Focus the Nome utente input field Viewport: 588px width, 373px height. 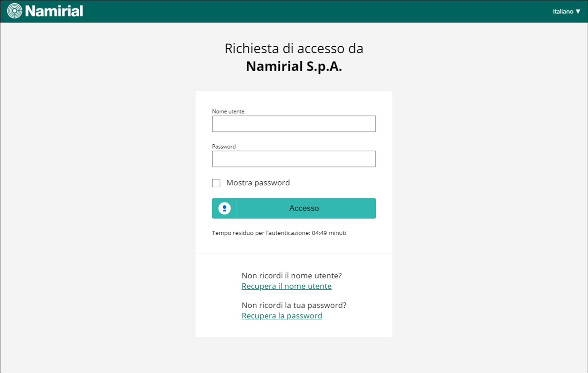coord(294,124)
